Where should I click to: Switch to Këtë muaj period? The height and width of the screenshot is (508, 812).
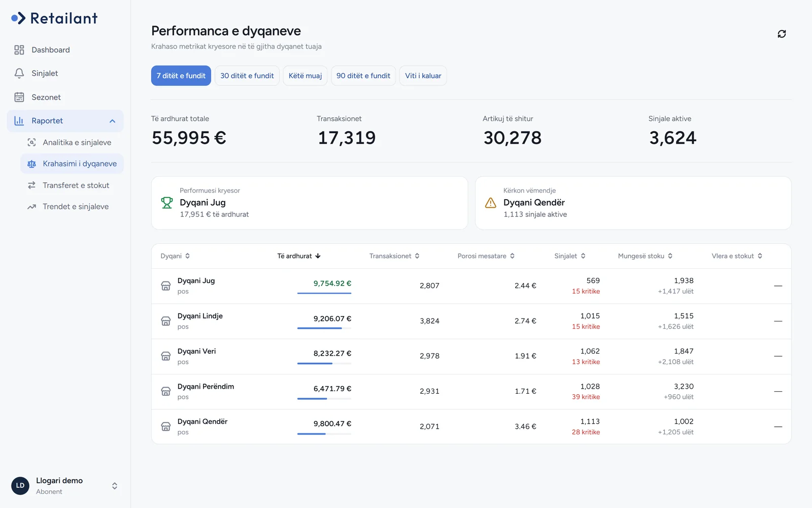point(306,76)
